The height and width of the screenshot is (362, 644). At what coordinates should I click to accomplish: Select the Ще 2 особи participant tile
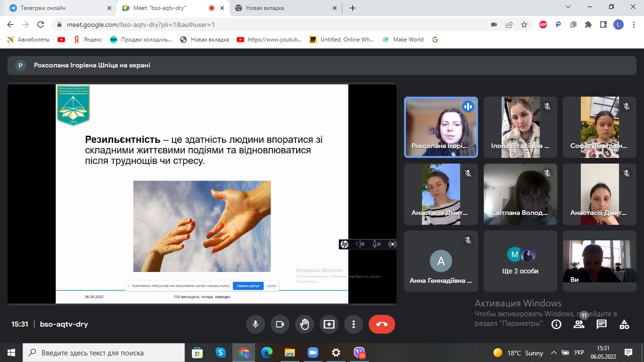click(x=520, y=261)
